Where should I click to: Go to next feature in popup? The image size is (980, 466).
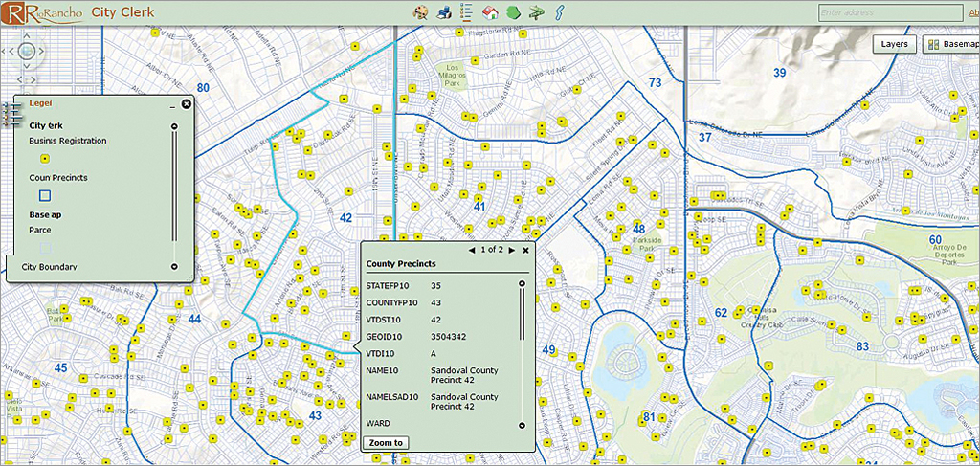(512, 250)
